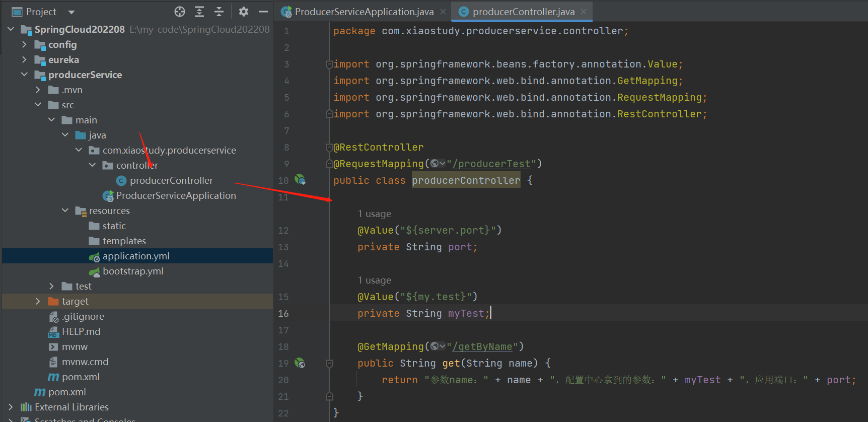
Task: Click the producerController class name in code
Action: pos(466,180)
